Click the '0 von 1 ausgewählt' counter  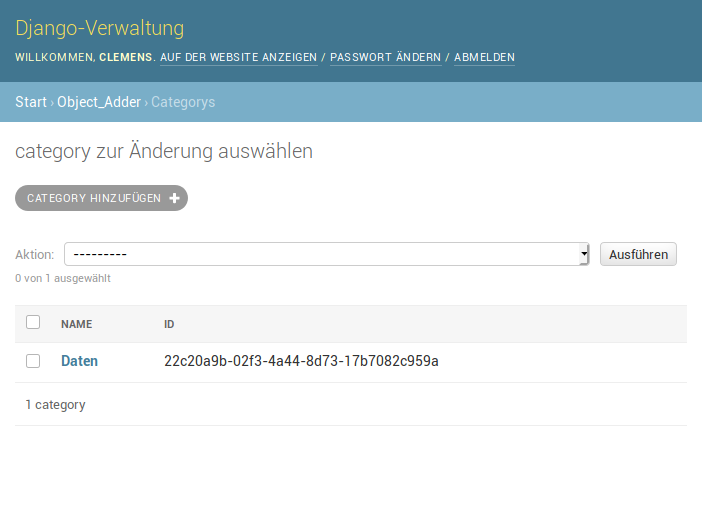point(62,278)
